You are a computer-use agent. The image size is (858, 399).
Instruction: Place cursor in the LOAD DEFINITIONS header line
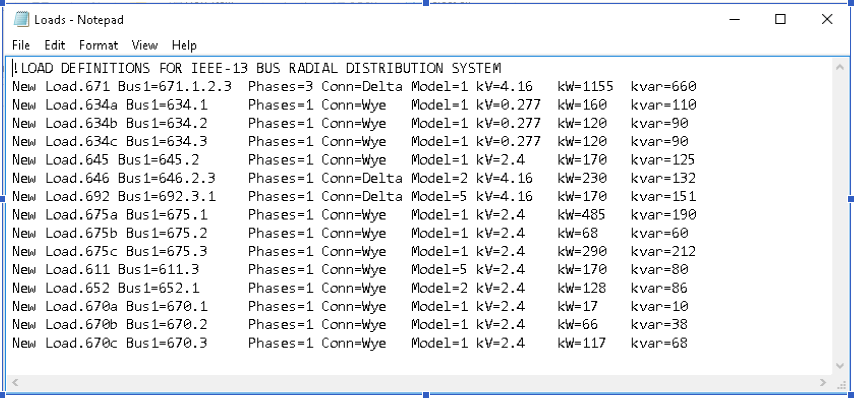(x=257, y=68)
